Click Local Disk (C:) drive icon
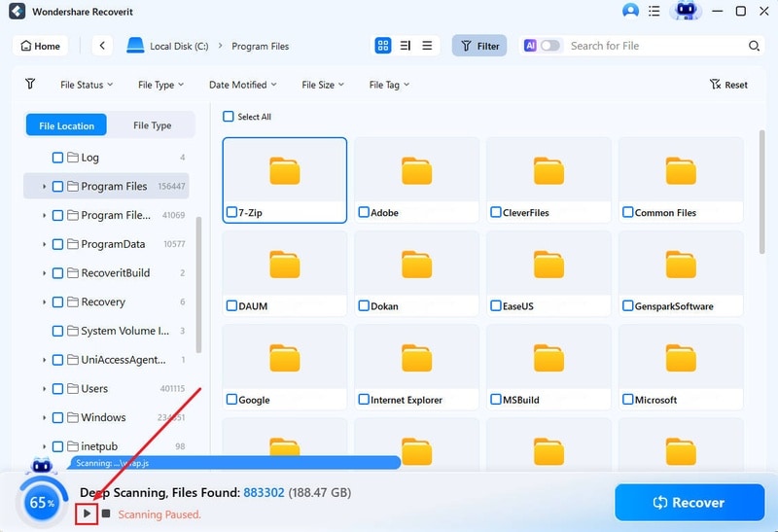The width and height of the screenshot is (778, 532). point(135,45)
